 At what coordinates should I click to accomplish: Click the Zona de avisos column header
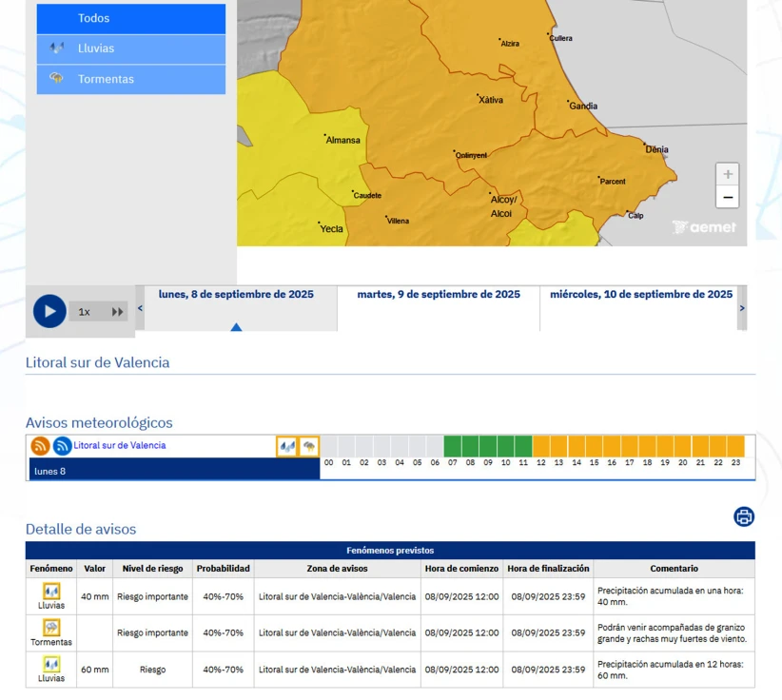pos(337,569)
